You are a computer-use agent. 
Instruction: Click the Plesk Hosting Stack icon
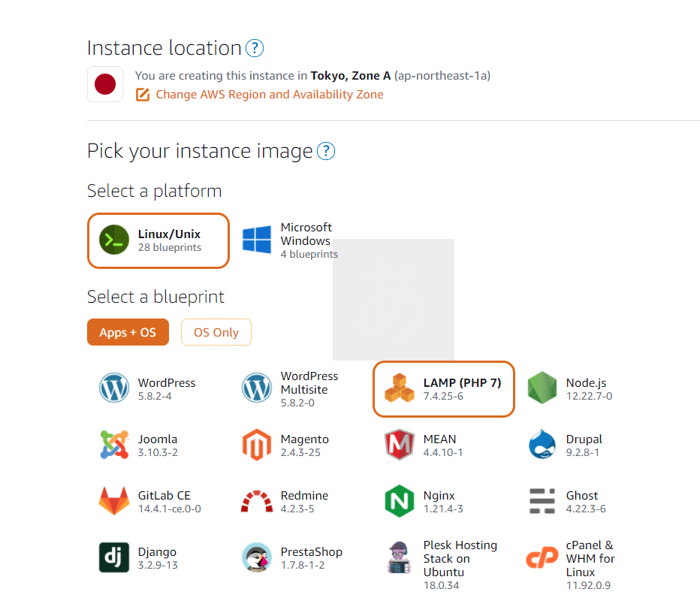pos(399,557)
